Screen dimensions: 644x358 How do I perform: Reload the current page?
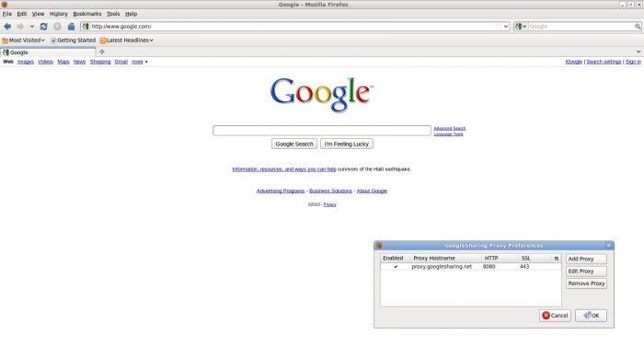(43, 27)
